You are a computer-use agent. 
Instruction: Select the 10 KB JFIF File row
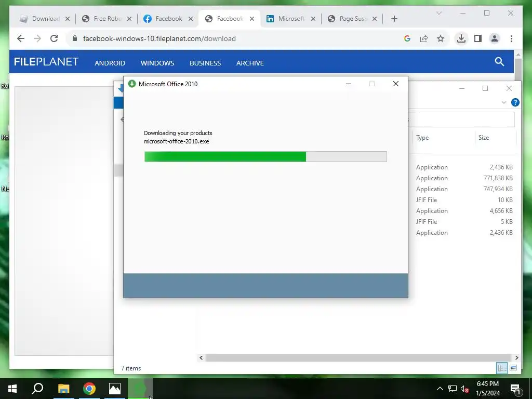click(464, 200)
